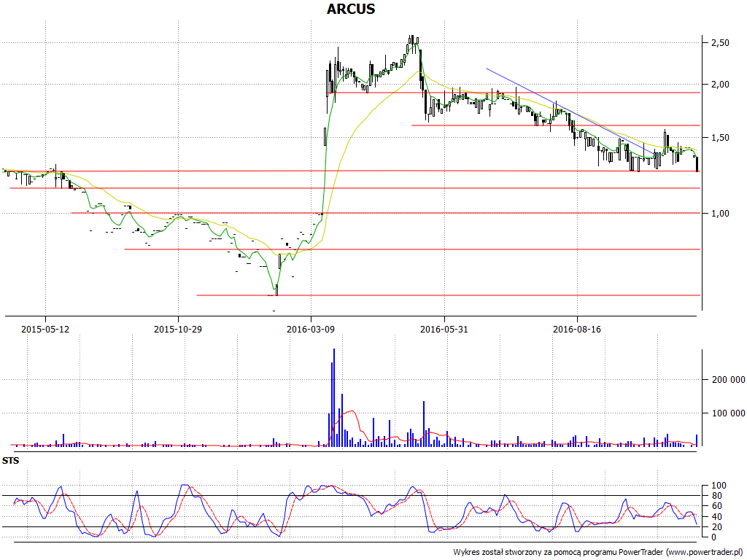Click the 20 level on STS axis
Image resolution: width=747 pixels, height=560 pixels.
point(716,526)
